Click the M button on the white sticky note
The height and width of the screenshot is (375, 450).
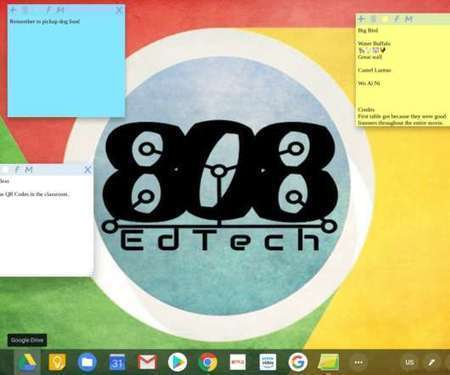click(29, 170)
